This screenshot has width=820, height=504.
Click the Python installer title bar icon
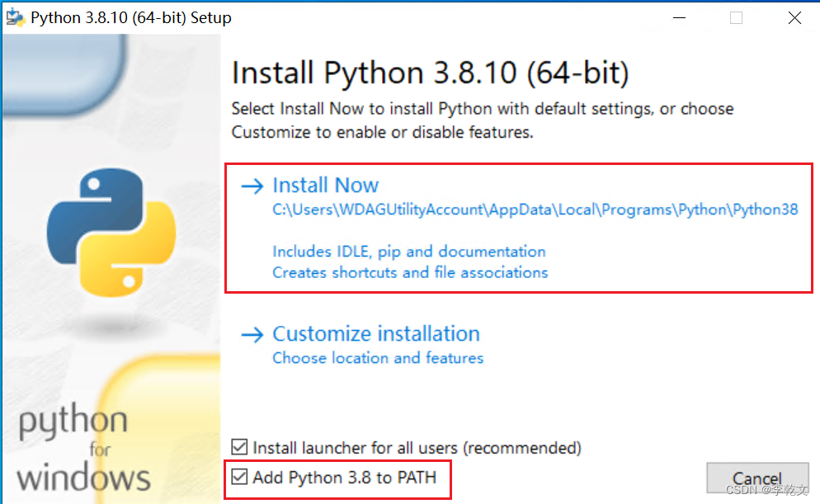point(15,17)
